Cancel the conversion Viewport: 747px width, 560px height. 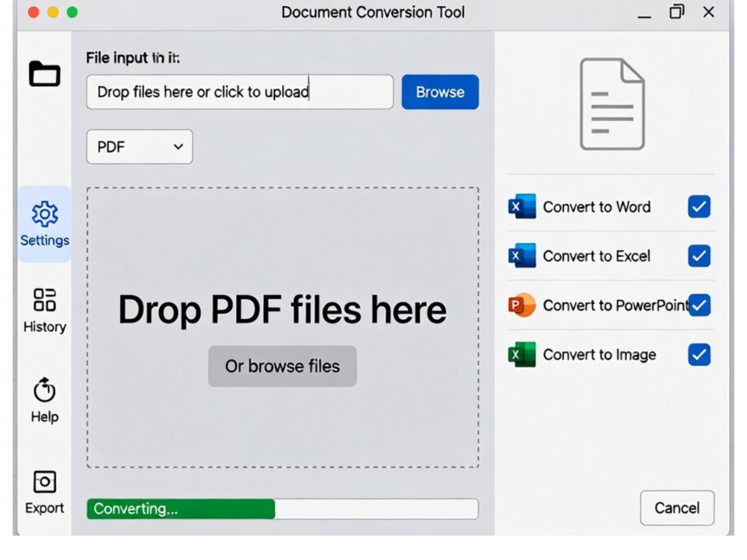click(x=677, y=508)
